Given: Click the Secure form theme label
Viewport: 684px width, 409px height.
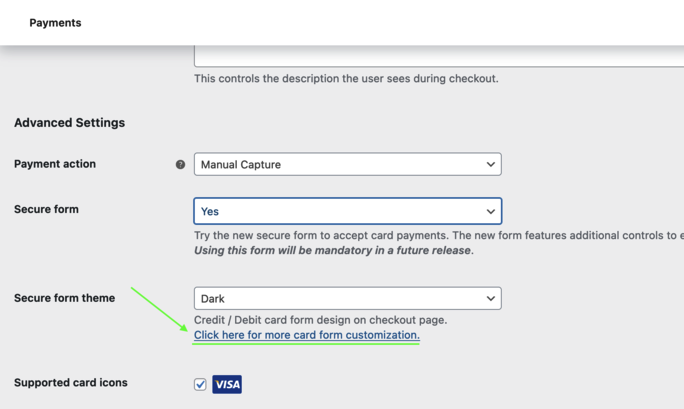Looking at the screenshot, I should [64, 298].
